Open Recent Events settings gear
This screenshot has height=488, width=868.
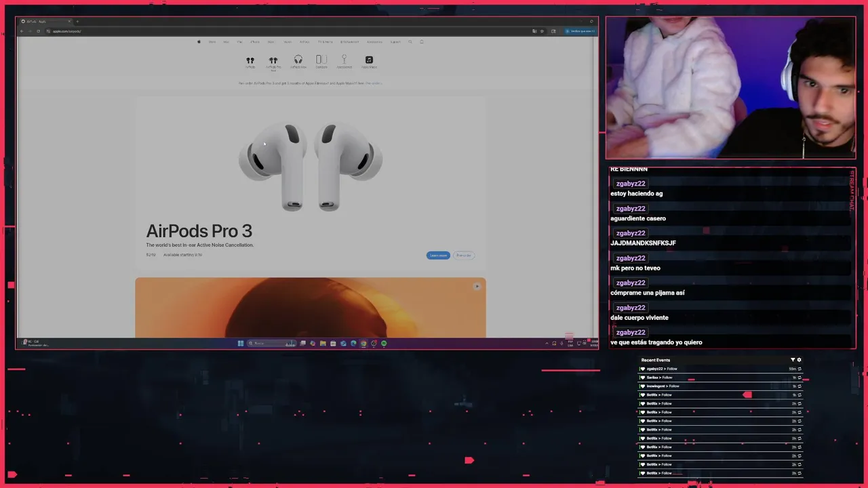pyautogui.click(x=799, y=360)
